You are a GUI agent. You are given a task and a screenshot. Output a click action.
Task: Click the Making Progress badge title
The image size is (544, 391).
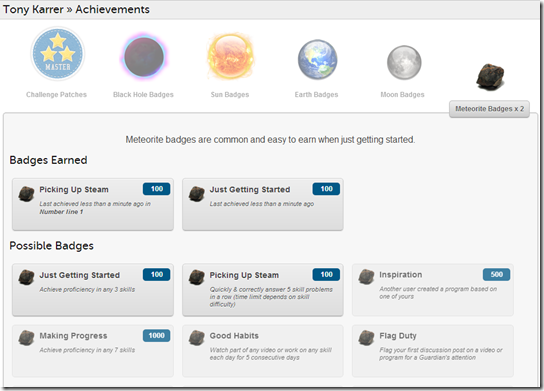tap(73, 336)
